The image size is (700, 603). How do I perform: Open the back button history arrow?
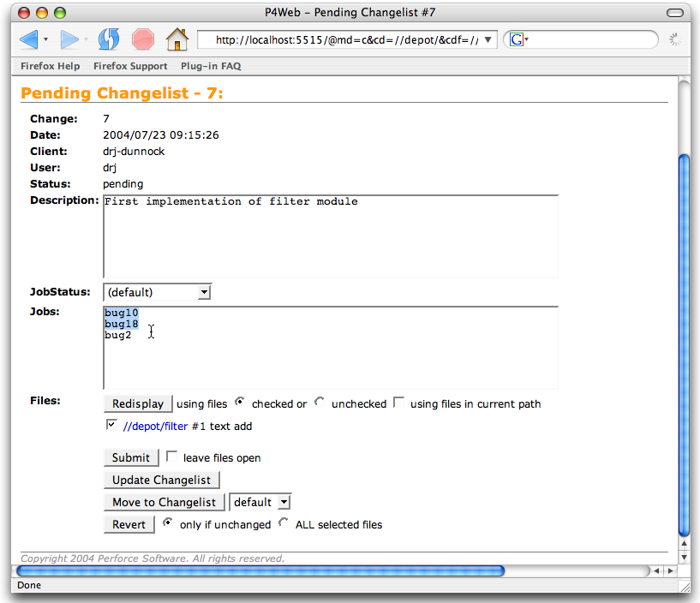coord(45,40)
